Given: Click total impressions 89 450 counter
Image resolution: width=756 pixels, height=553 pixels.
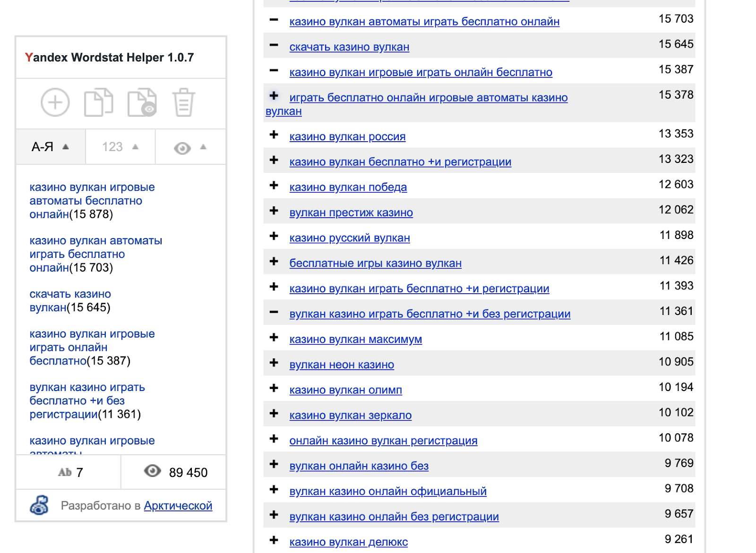Looking at the screenshot, I should point(188,473).
